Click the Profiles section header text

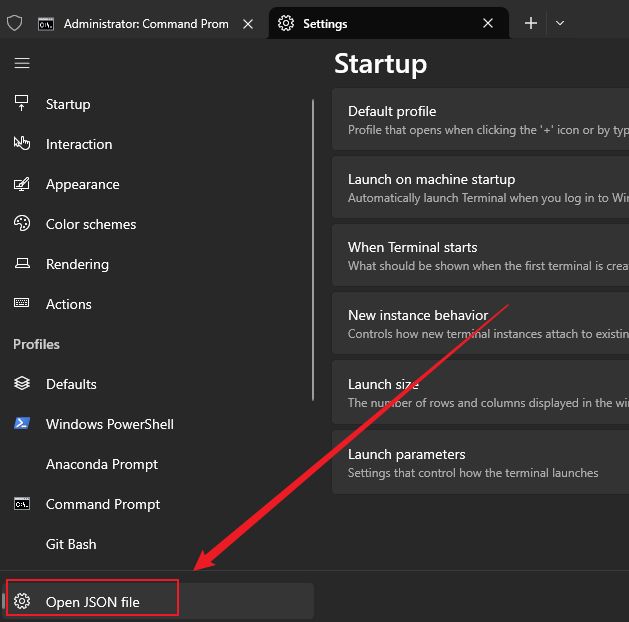[x=36, y=344]
